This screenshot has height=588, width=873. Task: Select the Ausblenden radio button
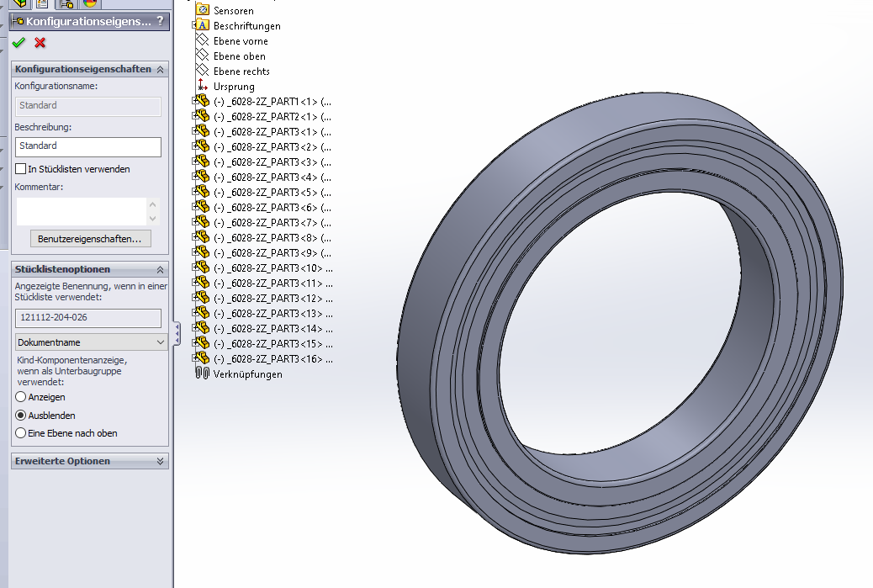point(20,416)
